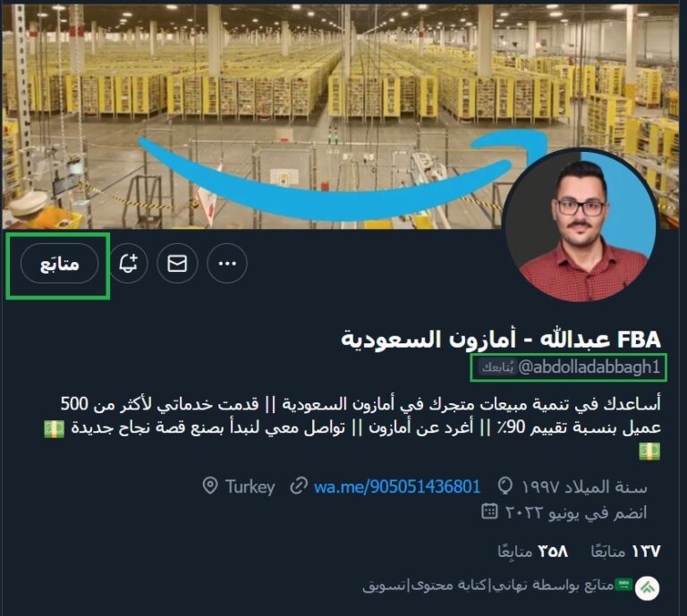687x616 pixels.
Task: Click the Turkey location text
Action: pyautogui.click(x=250, y=486)
